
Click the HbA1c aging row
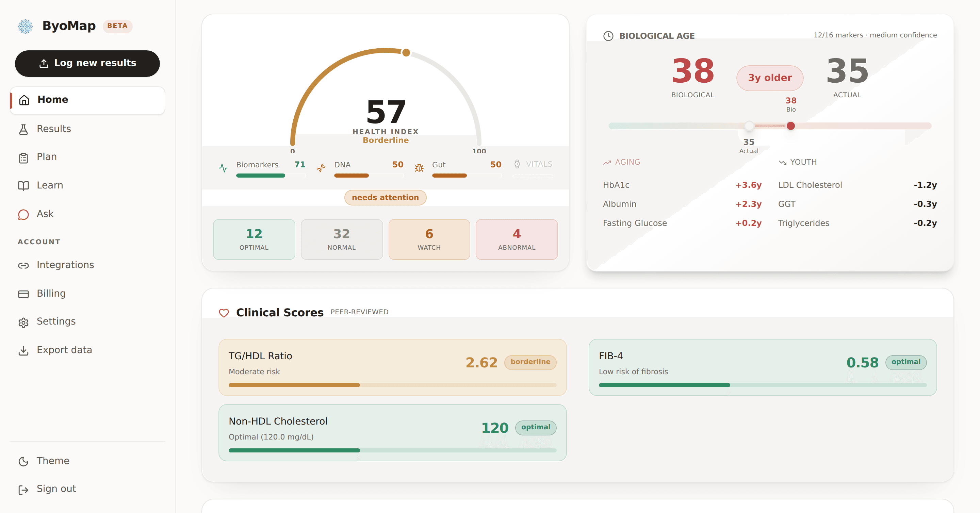682,185
